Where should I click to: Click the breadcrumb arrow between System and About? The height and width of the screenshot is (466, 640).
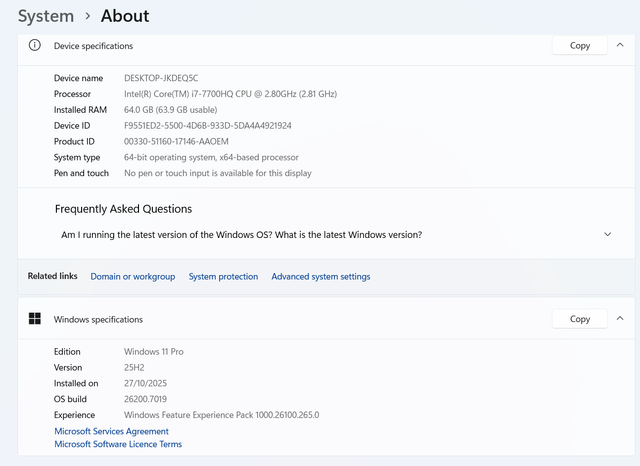[88, 16]
